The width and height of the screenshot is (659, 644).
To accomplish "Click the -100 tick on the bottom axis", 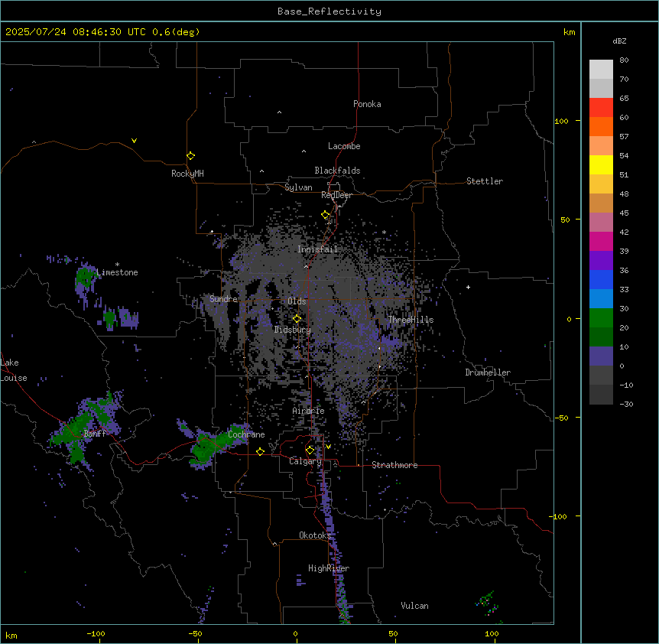I will (96, 633).
